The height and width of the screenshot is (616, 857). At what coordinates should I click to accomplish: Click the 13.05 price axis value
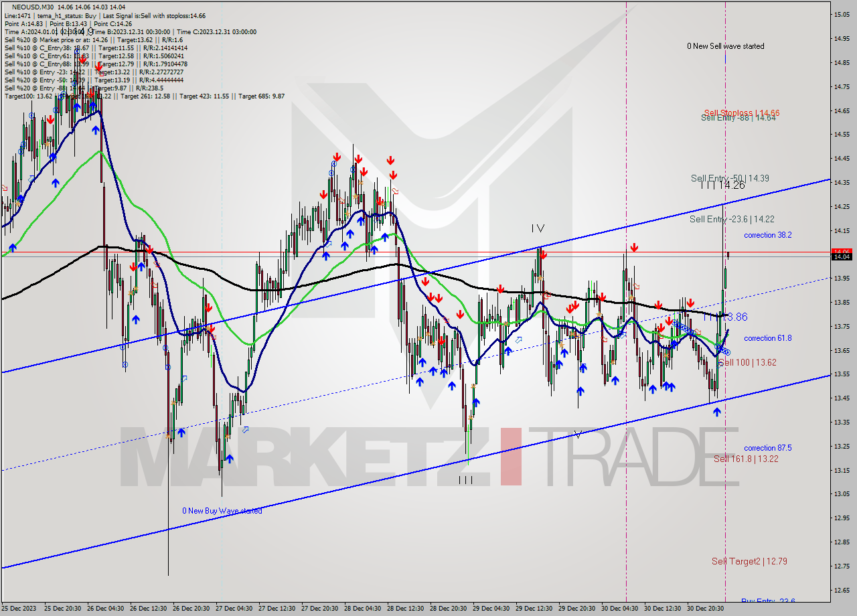pos(842,493)
